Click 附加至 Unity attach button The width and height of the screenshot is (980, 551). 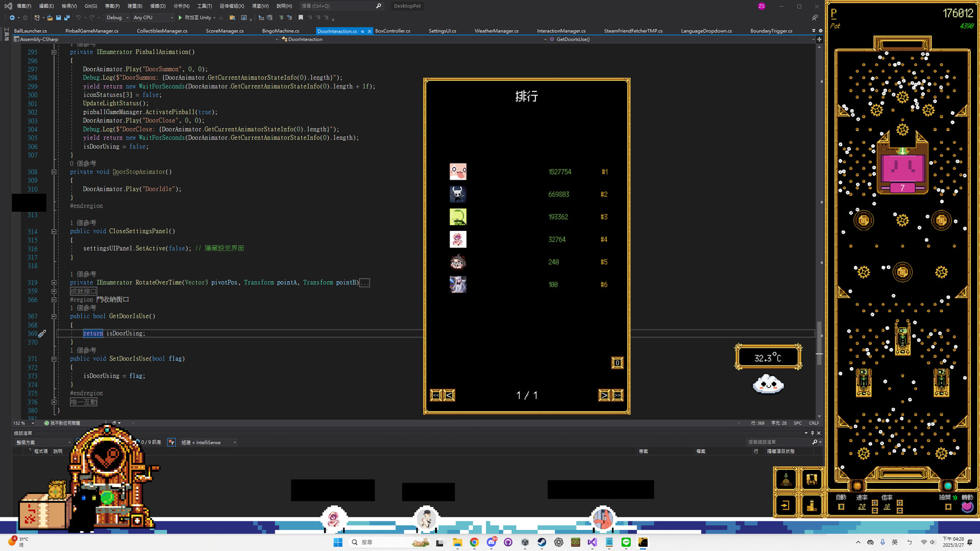coord(197,18)
